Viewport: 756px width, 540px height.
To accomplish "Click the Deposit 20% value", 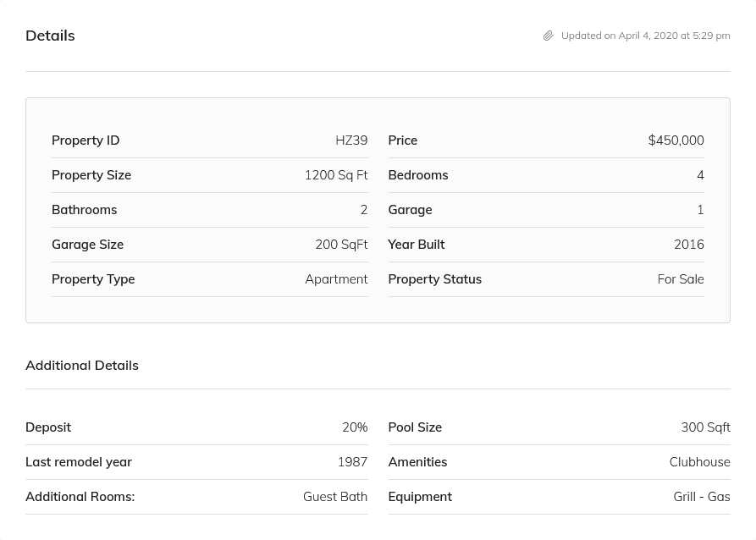I will click(355, 427).
